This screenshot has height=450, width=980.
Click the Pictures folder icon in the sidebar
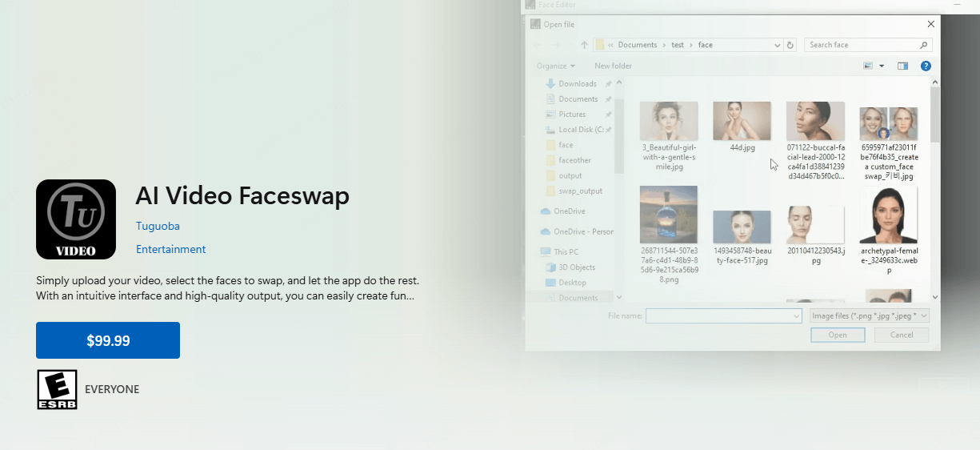(550, 115)
